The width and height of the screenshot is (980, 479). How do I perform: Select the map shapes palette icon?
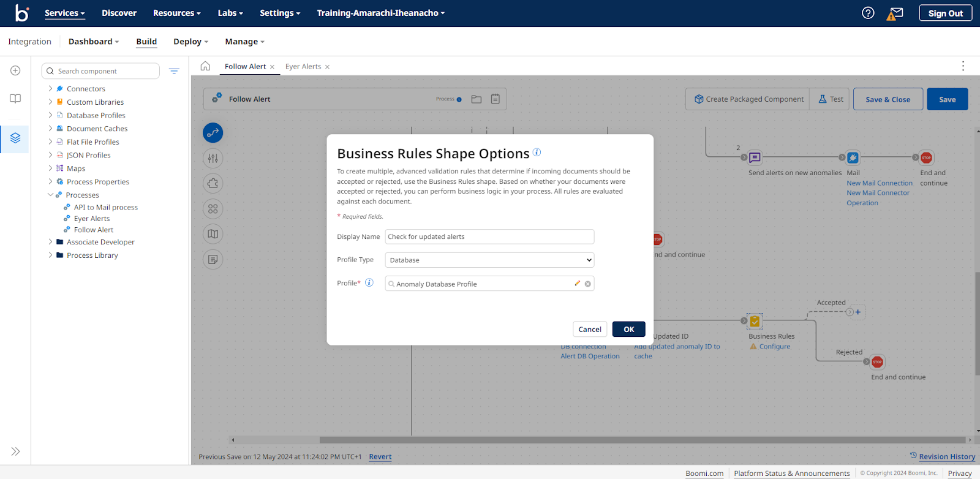coord(213,234)
